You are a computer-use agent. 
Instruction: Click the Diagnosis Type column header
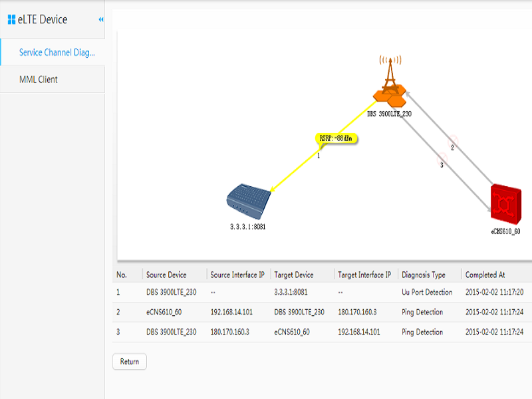click(424, 275)
